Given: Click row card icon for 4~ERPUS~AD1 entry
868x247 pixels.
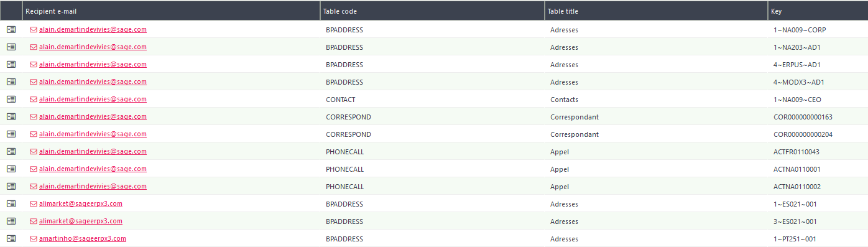Looking at the screenshot, I should [11, 64].
